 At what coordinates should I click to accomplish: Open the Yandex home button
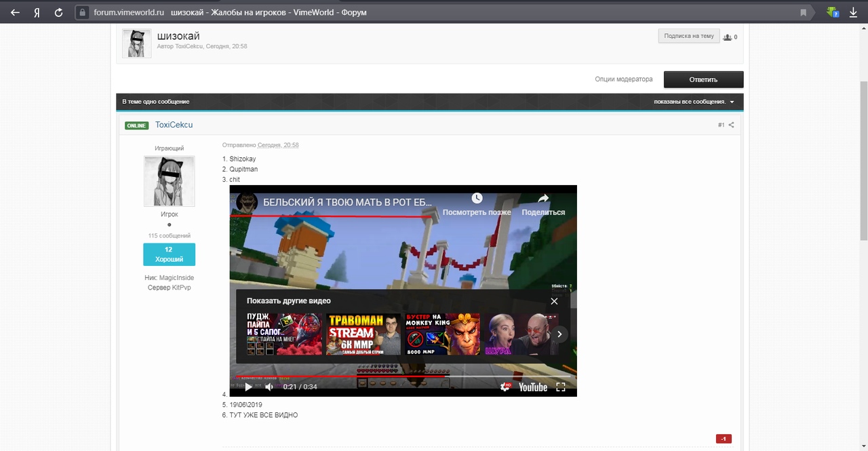tap(37, 12)
